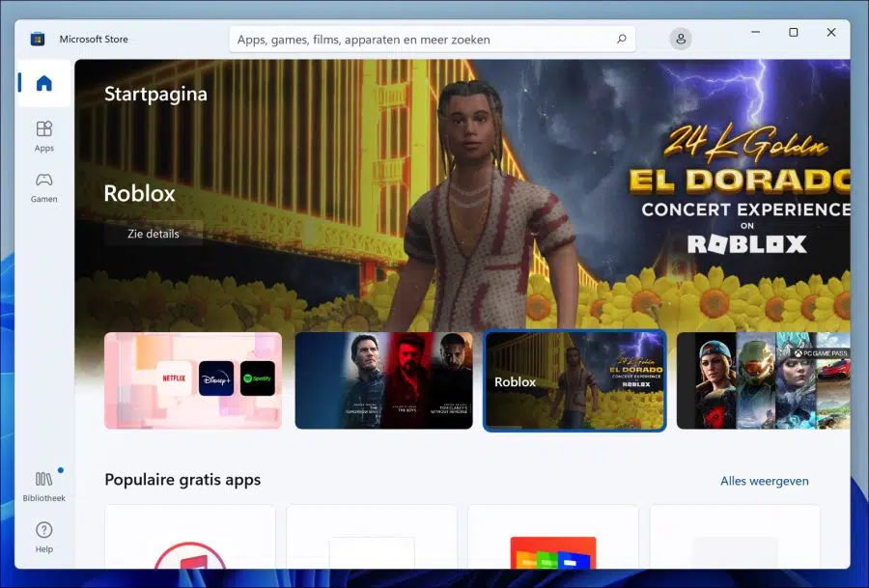Open the user account profile icon
The image size is (869, 588).
click(x=681, y=39)
